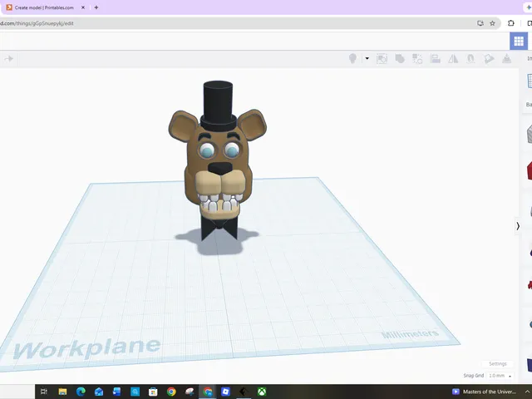This screenshot has height=399, width=532.
Task: Open the Snap Grid 1.0 mm dropdown
Action: click(500, 376)
